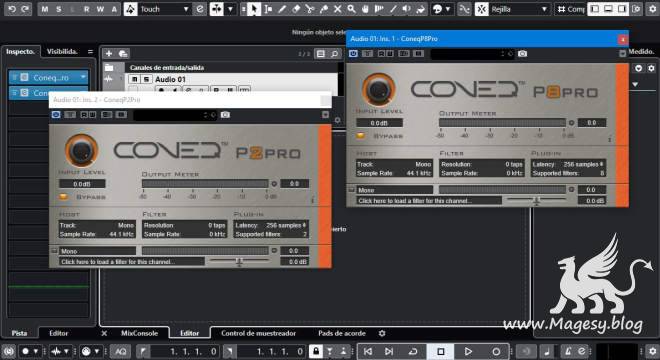Select the Draw pencil tool
This screenshot has width=660, height=360.
click(x=282, y=9)
